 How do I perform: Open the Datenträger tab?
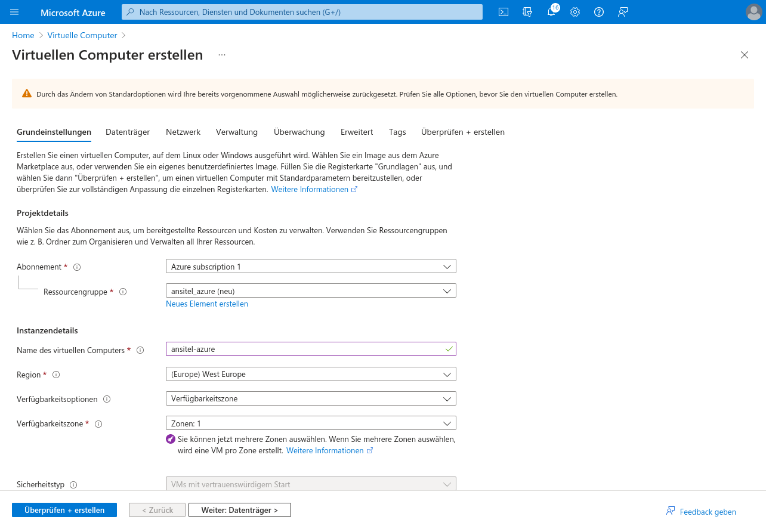128,132
